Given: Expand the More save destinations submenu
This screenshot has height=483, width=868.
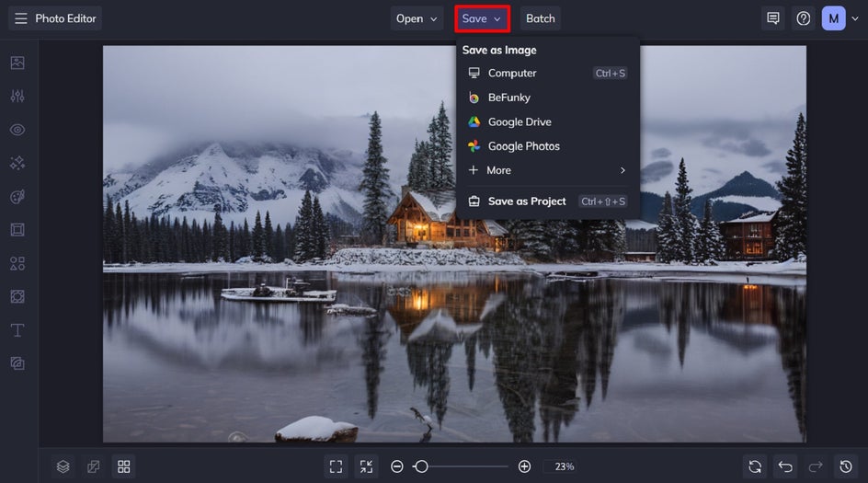Looking at the screenshot, I should (x=547, y=170).
